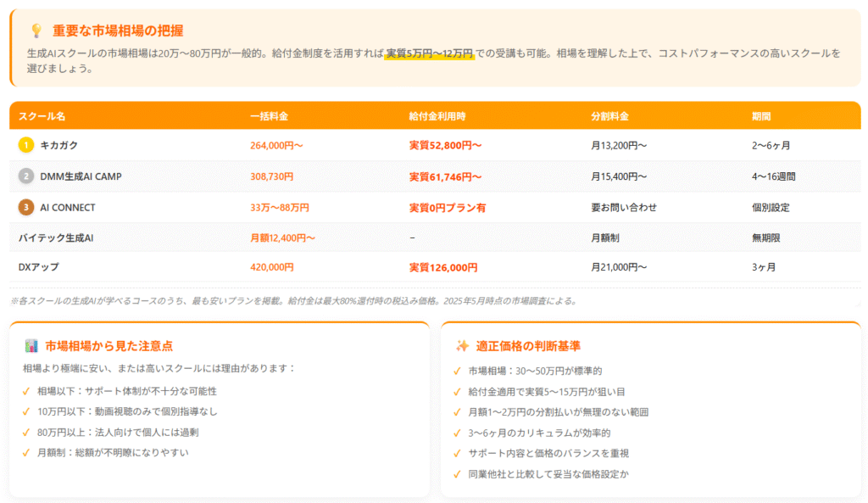
Task: Select the AI CONNECT school name
Action: coord(68,207)
